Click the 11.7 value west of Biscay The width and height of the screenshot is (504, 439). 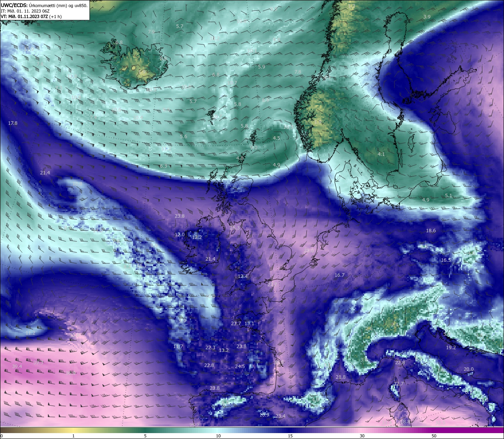[178, 346]
